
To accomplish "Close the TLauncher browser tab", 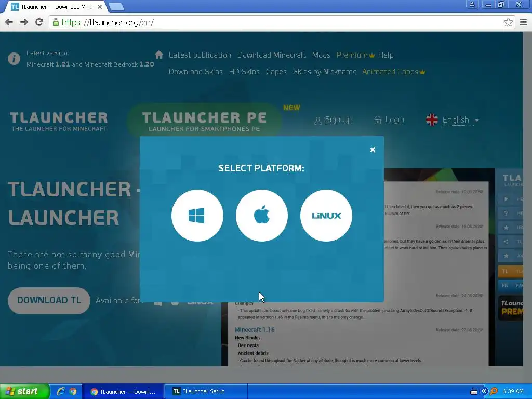I will pos(100,6).
